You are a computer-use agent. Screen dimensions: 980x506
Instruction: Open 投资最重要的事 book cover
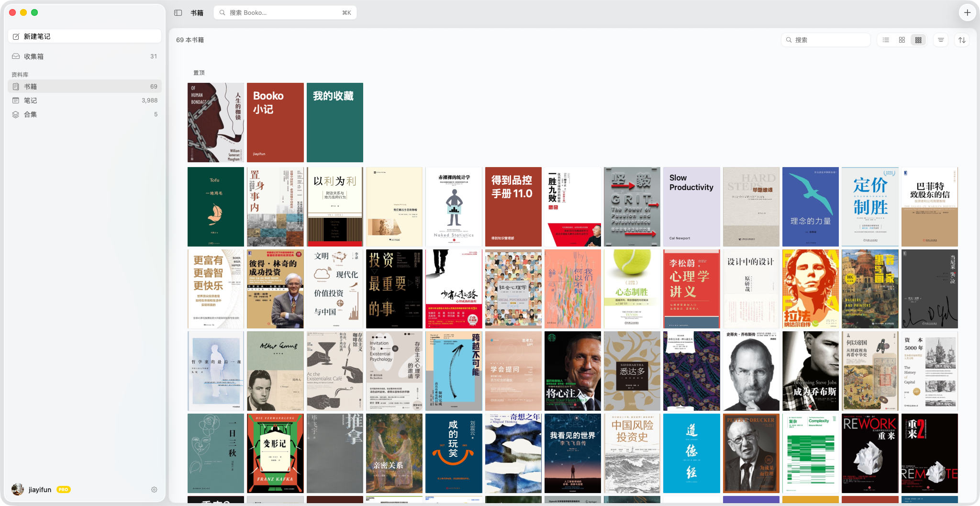click(x=394, y=289)
